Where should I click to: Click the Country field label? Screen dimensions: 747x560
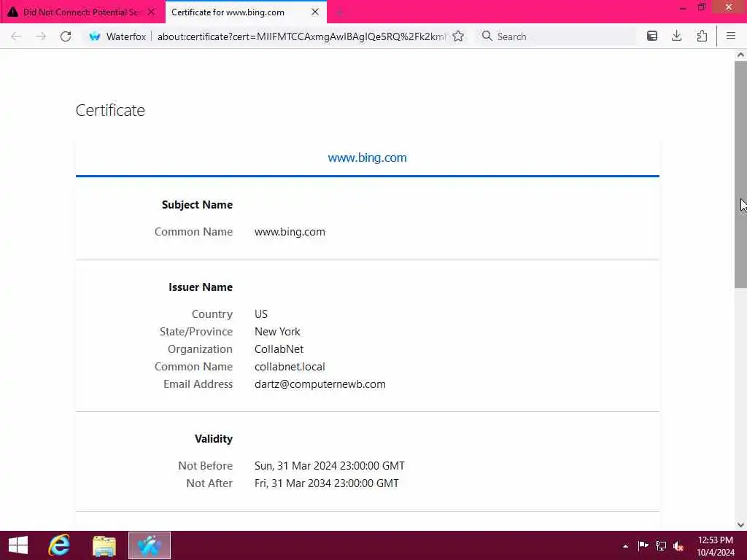click(x=212, y=314)
